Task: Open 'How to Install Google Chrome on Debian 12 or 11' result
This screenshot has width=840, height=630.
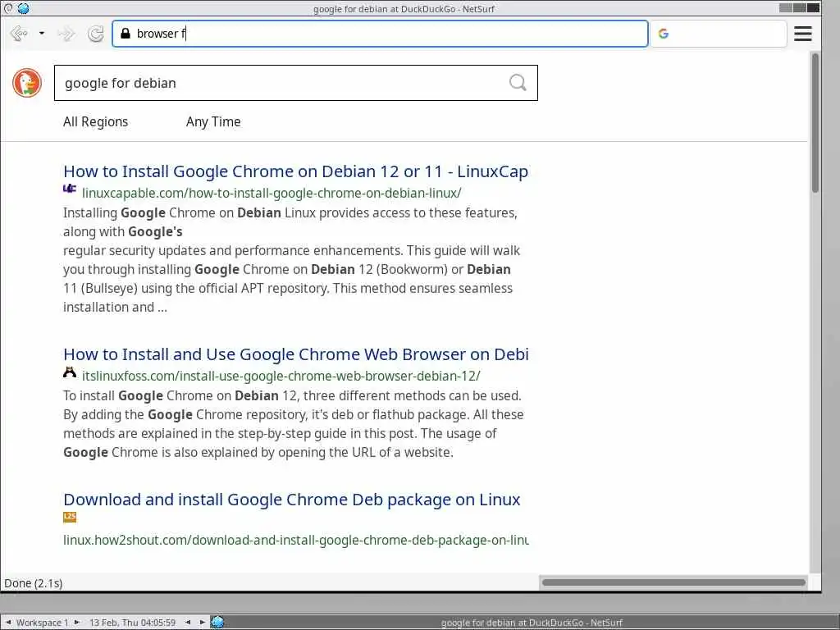Action: 295,171
